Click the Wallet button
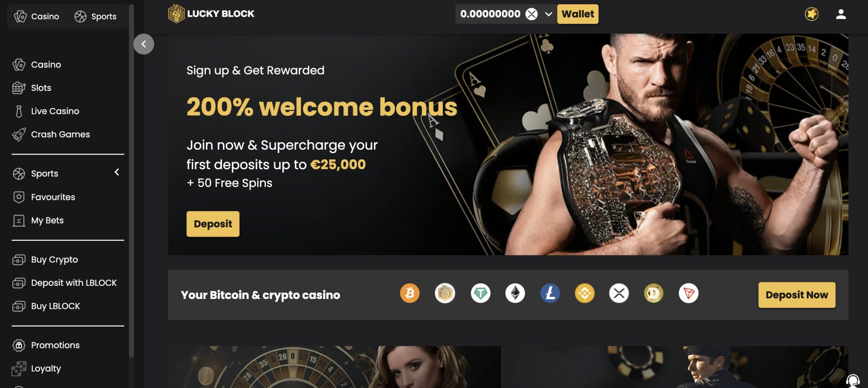This screenshot has width=868, height=388. point(578,14)
